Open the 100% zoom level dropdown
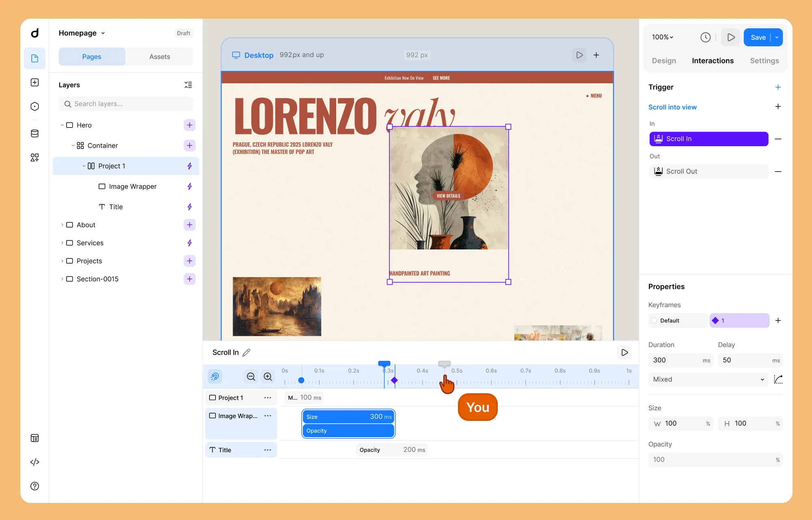This screenshot has height=520, width=812. point(663,37)
